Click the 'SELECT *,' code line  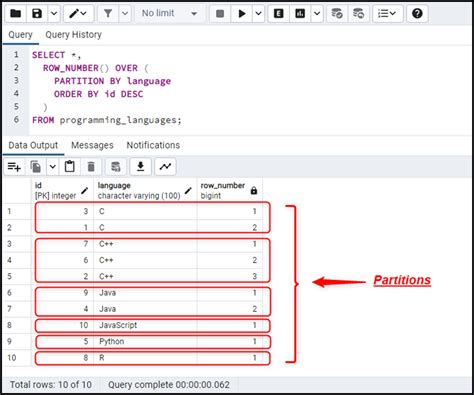coord(56,55)
